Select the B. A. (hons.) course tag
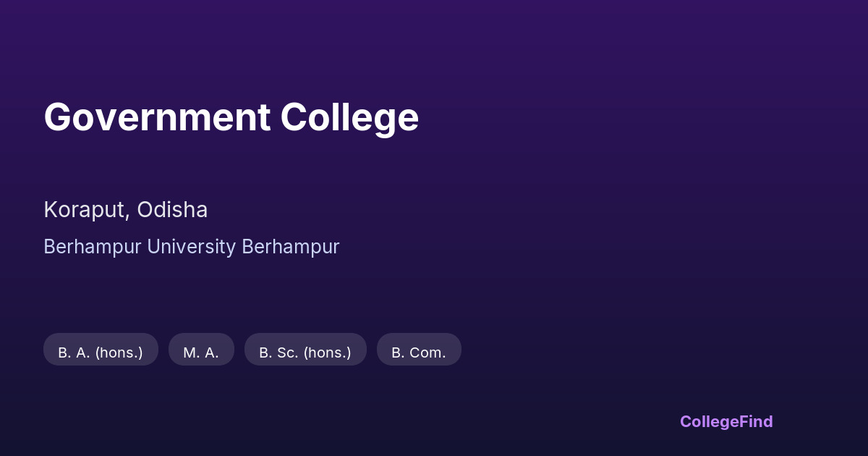Viewport: 868px width, 456px height. tap(101, 352)
